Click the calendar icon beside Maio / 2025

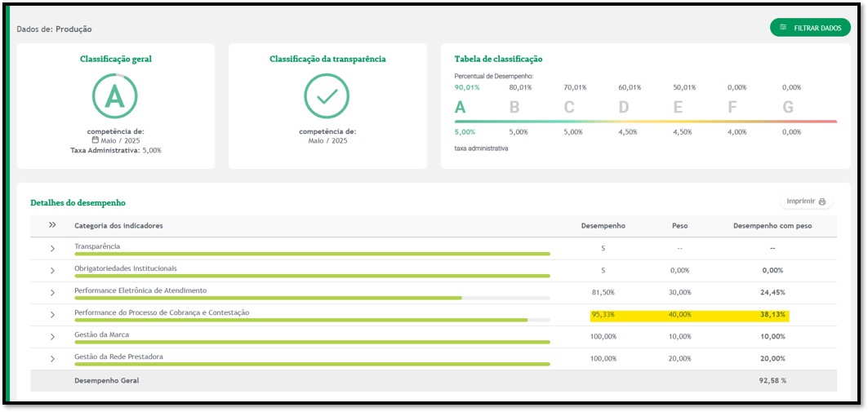pyautogui.click(x=96, y=140)
